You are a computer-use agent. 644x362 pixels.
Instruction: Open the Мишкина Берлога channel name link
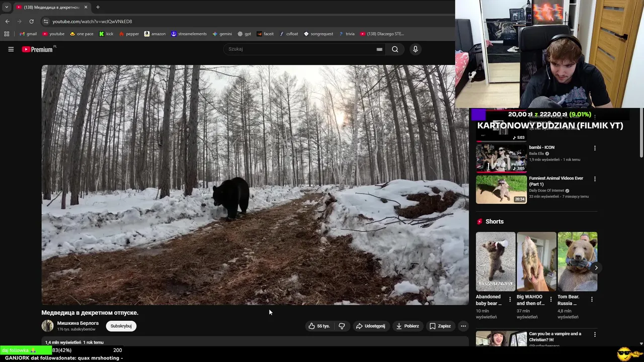coord(77,323)
